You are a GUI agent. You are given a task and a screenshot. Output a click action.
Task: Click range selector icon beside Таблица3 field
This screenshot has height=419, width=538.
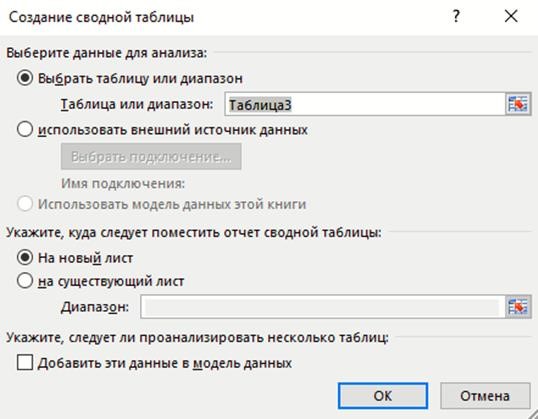pyautogui.click(x=518, y=104)
